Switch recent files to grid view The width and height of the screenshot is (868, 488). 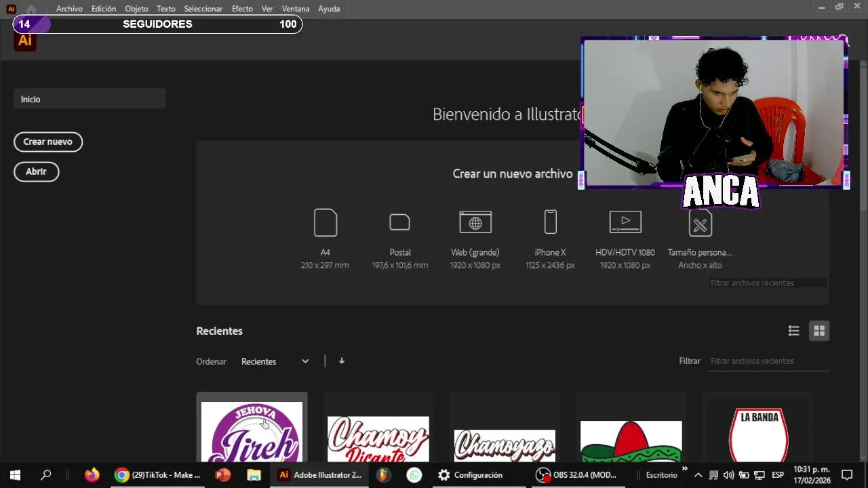point(819,331)
